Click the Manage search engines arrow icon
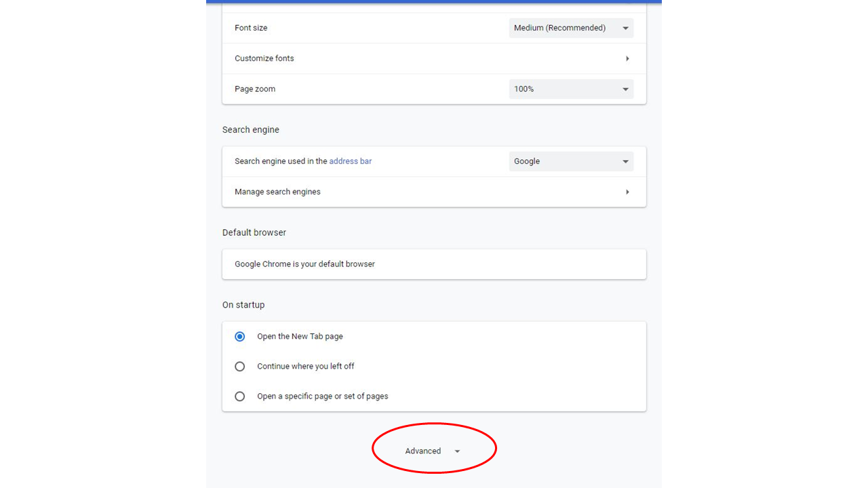 tap(627, 192)
